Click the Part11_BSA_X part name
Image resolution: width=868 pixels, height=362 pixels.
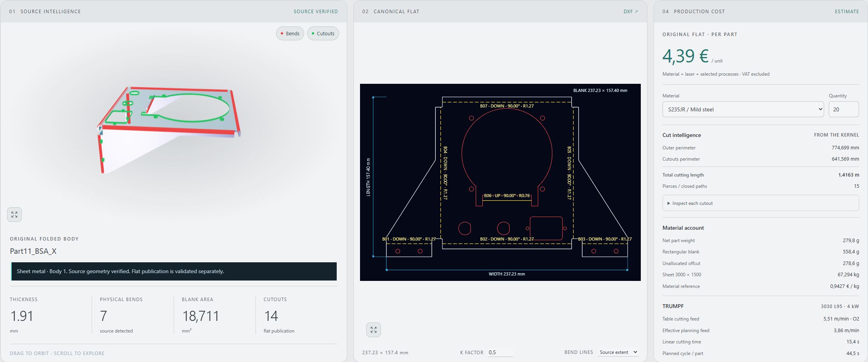[x=33, y=251]
